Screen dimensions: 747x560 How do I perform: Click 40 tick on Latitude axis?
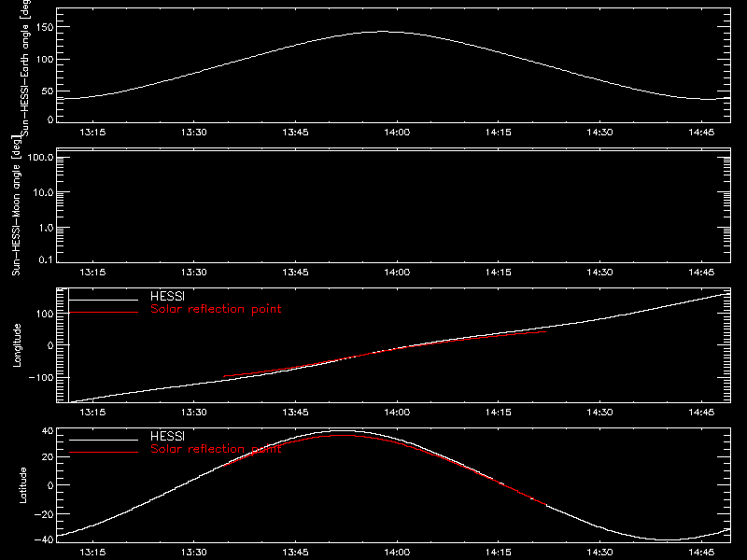[48, 431]
